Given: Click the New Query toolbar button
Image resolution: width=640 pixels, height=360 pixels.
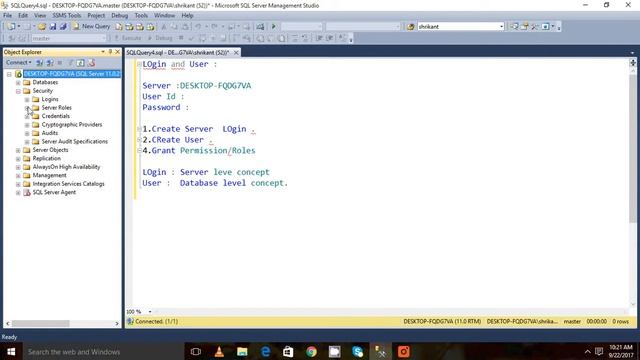Looking at the screenshot, I should pyautogui.click(x=92, y=27).
